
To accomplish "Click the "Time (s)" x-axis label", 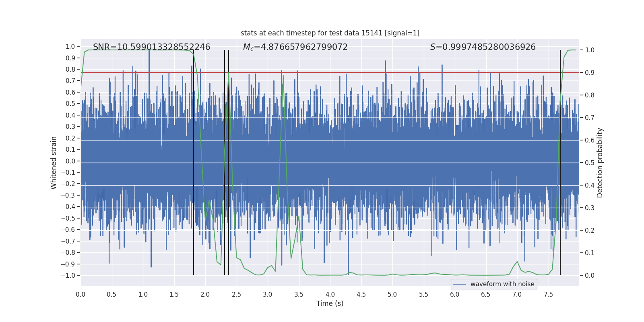I will coord(330,303).
